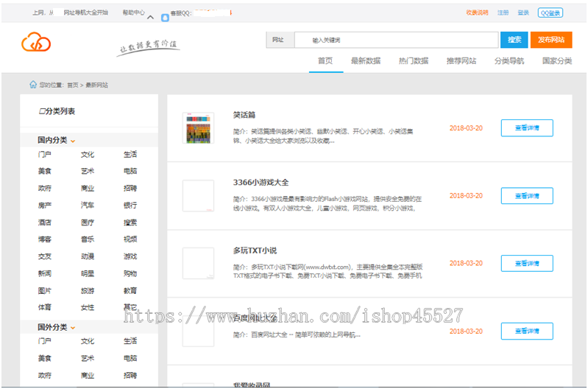Switch to the 分类导航 navigation tab
588x389 pixels.
point(509,60)
